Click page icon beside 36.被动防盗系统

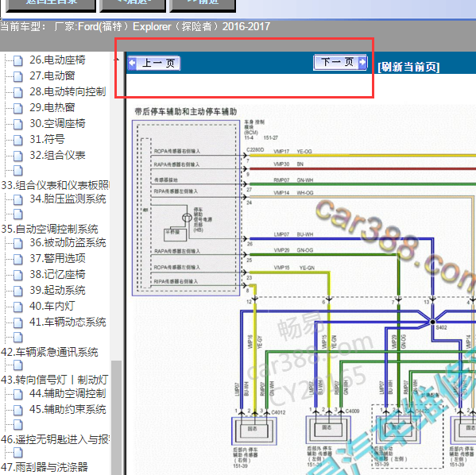click(18, 243)
